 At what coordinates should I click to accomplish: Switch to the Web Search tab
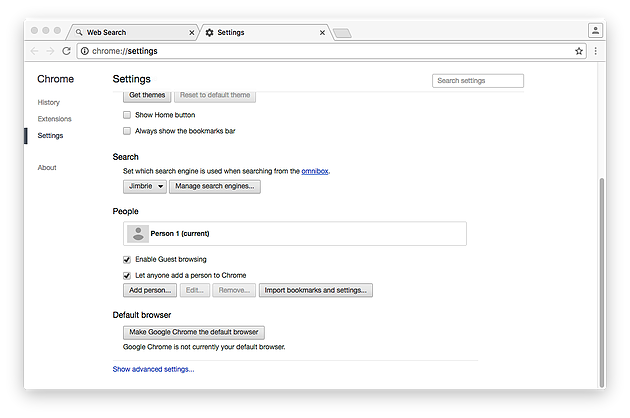click(x=133, y=33)
